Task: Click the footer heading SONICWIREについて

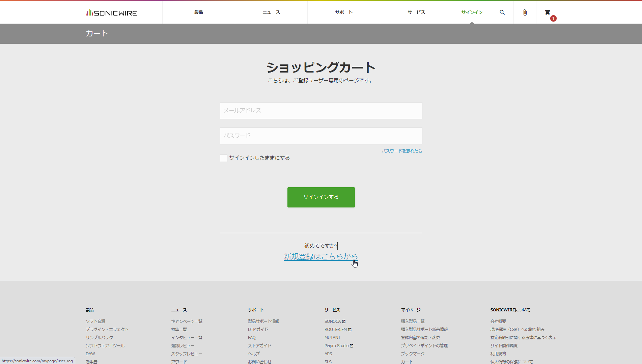Action: click(510, 310)
